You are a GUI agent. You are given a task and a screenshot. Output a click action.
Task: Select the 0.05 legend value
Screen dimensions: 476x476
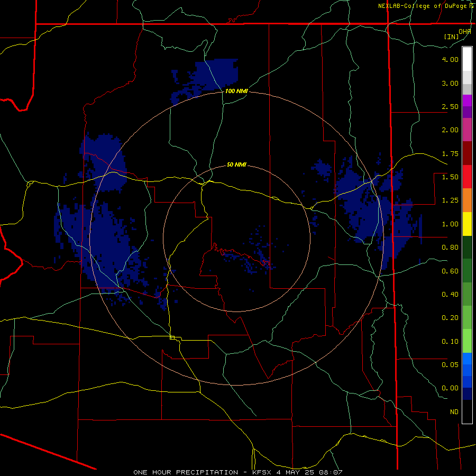[450, 365]
